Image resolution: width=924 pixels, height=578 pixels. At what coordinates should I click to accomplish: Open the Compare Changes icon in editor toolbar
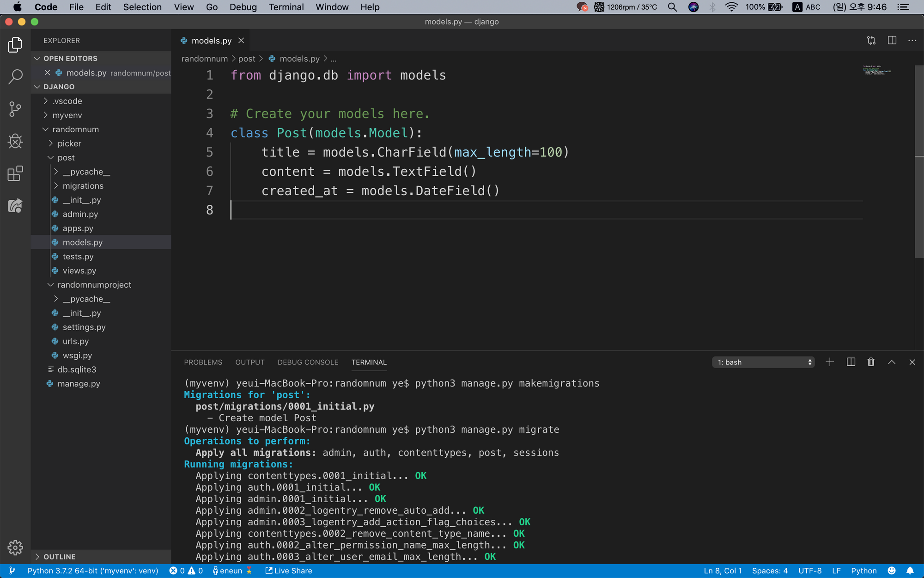871,41
